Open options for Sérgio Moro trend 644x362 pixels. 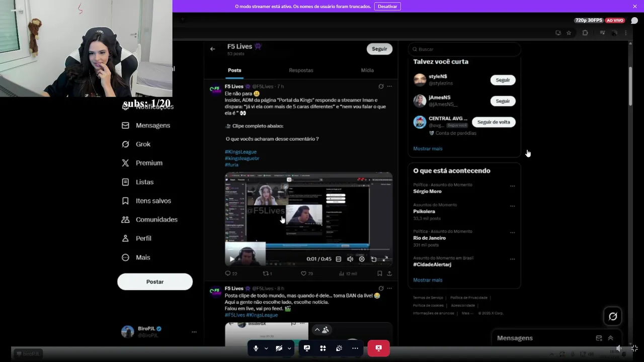[512, 186]
